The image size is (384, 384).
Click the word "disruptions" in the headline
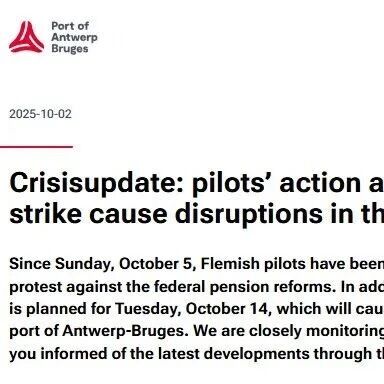[x=249, y=215]
